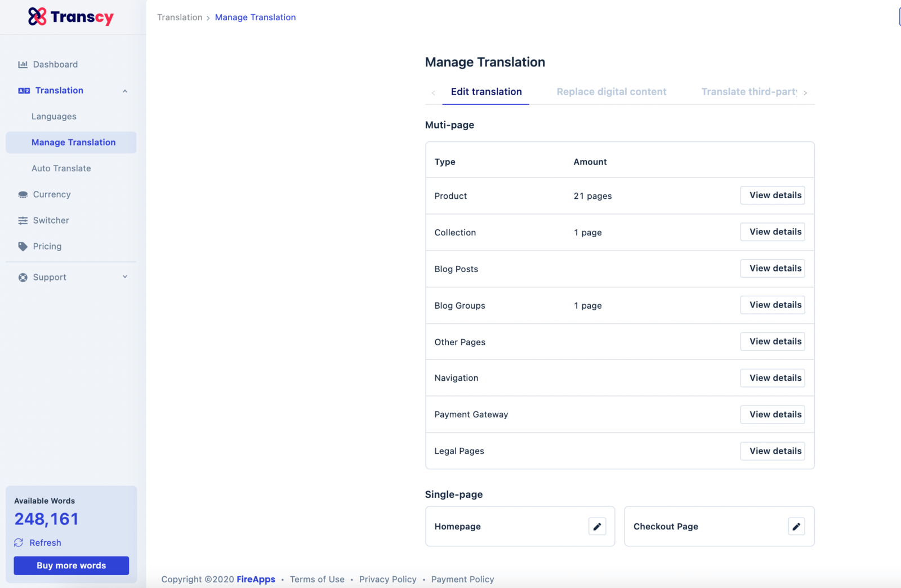This screenshot has height=588, width=901.
Task: Click Manage Translation breadcrumb
Action: [255, 17]
